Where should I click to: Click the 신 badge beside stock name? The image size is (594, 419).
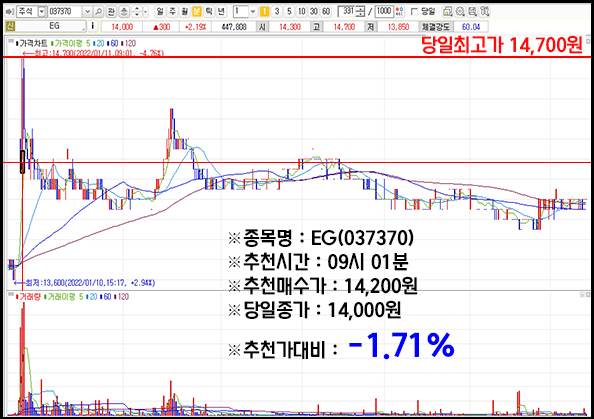[x=10, y=26]
